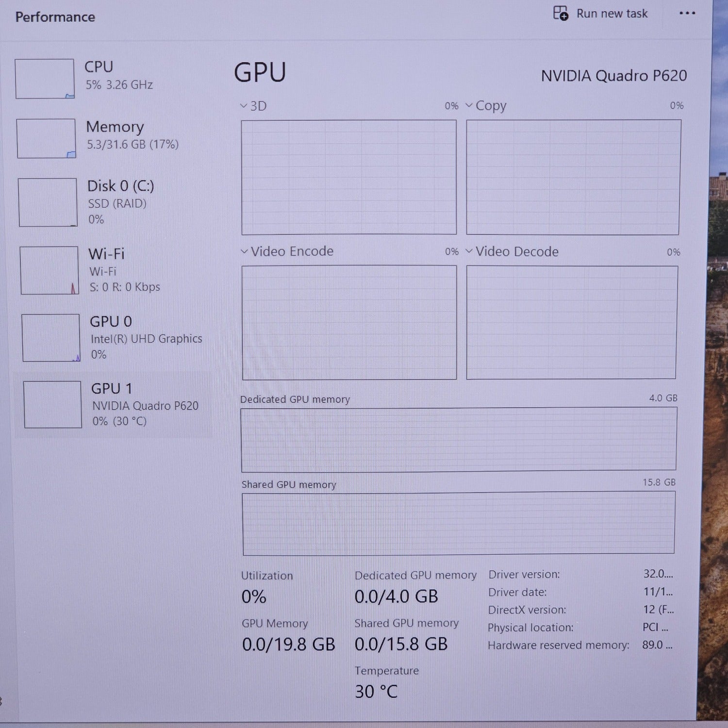This screenshot has width=728, height=728.
Task: Open Disk 0 (C:) performance view
Action: pyautogui.click(x=113, y=202)
